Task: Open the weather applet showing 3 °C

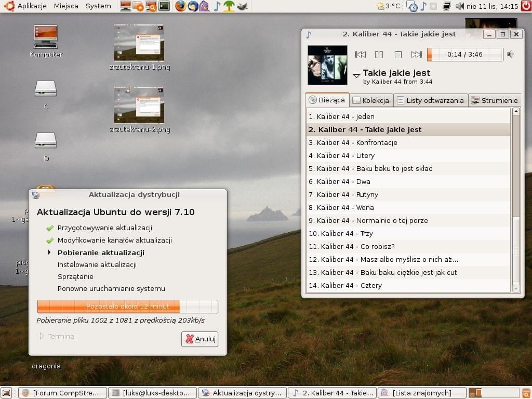Action: (388, 6)
